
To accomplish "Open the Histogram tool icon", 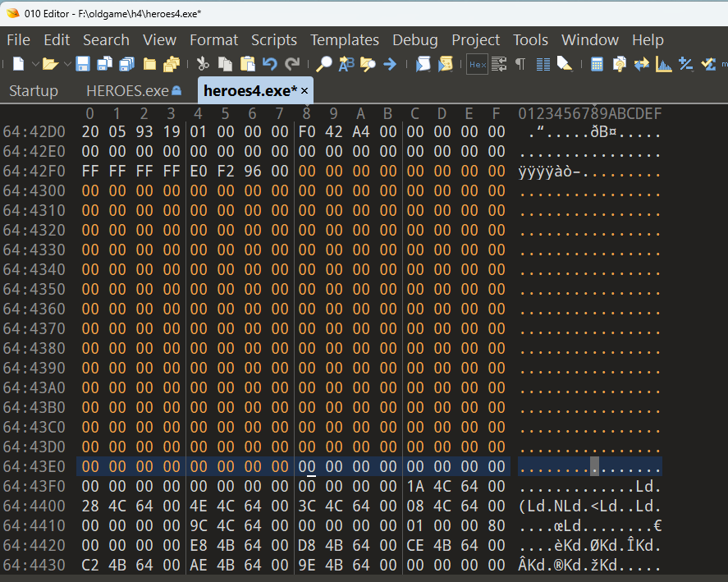I will (663, 64).
